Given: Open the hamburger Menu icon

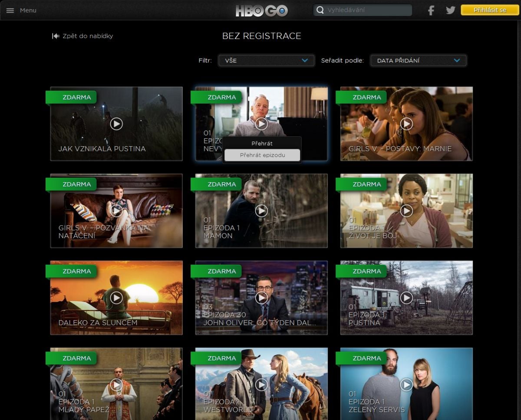Looking at the screenshot, I should [x=10, y=10].
